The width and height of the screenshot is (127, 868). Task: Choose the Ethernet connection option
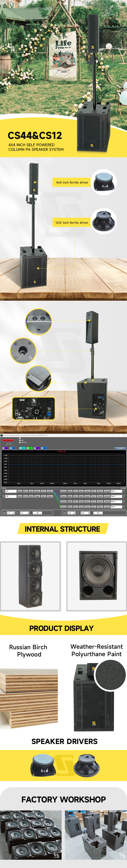coord(20,442)
